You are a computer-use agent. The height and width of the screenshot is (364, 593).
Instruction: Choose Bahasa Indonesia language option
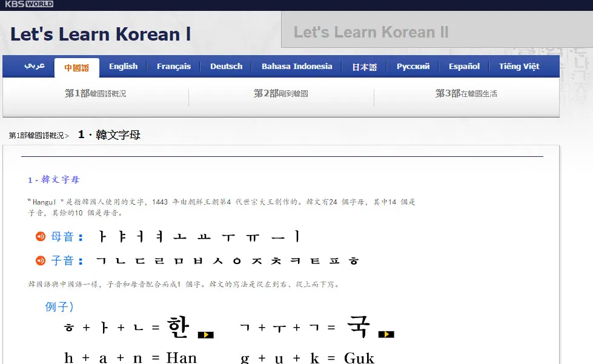tap(297, 67)
